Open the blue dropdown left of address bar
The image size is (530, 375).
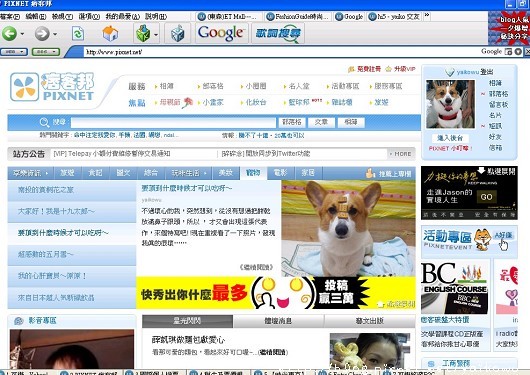tap(14, 52)
